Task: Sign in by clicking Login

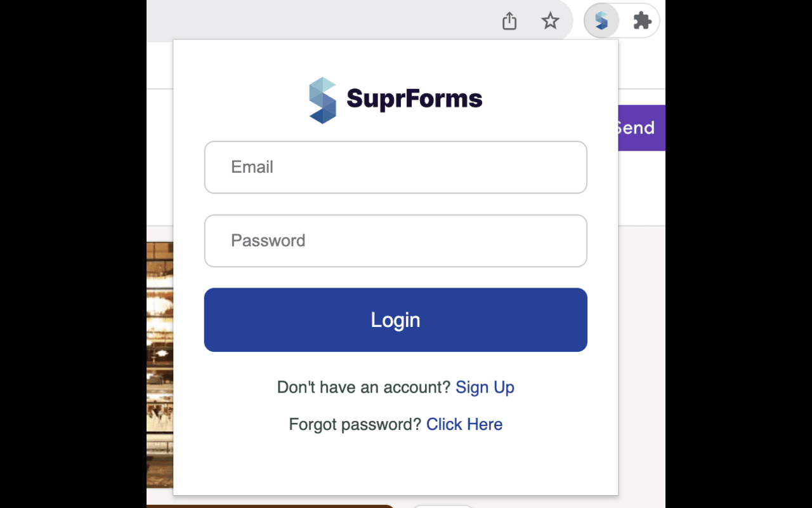Action: click(x=395, y=320)
